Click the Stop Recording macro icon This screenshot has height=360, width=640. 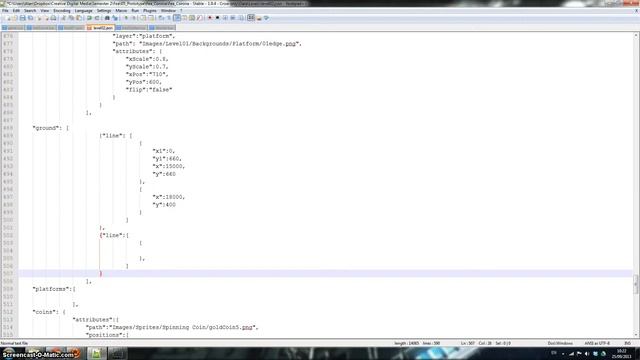point(218,18)
